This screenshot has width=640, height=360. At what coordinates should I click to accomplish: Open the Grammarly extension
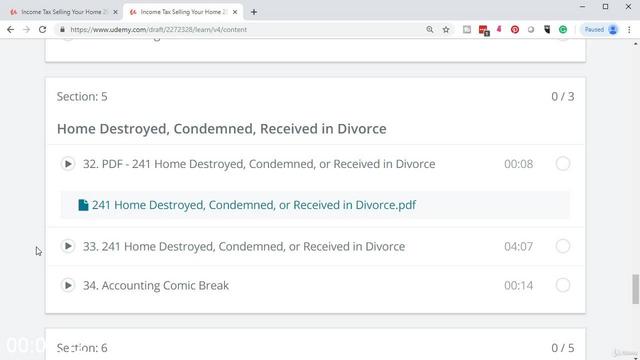pyautogui.click(x=563, y=29)
